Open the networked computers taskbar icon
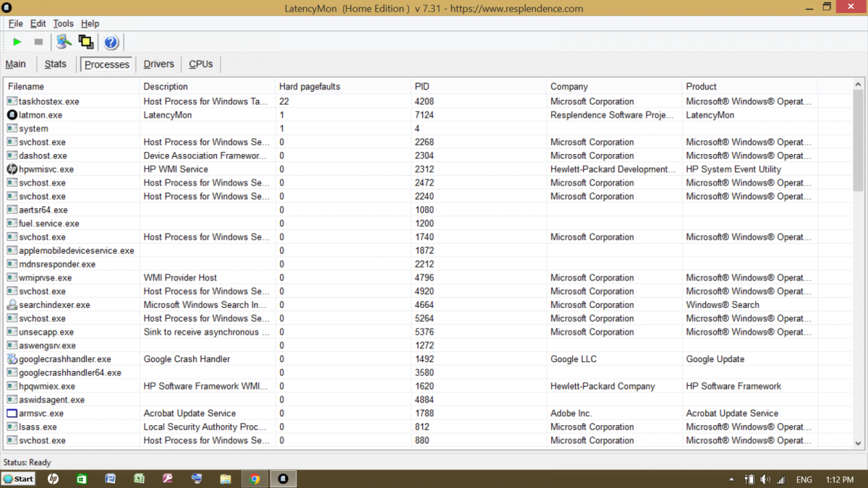 pyautogui.click(x=197, y=479)
